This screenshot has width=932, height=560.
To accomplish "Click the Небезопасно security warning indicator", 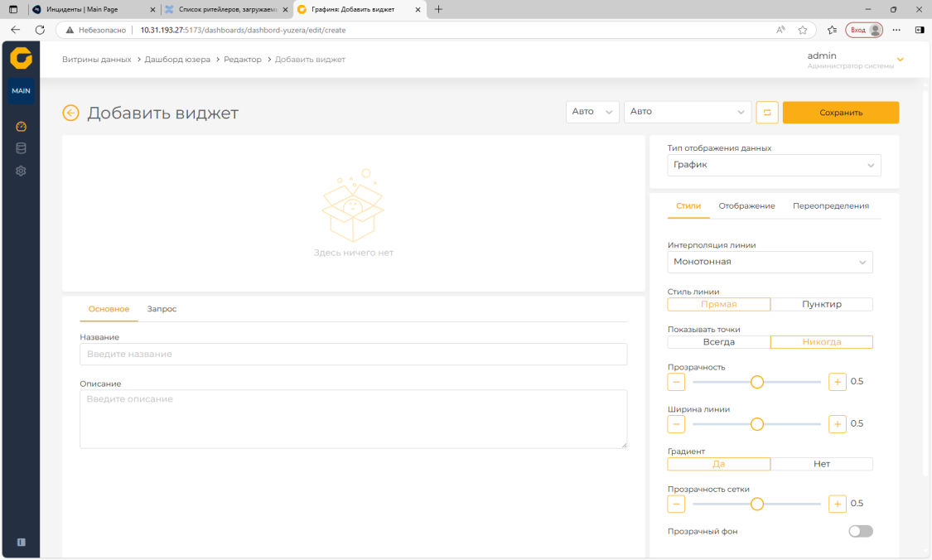I will pos(96,30).
